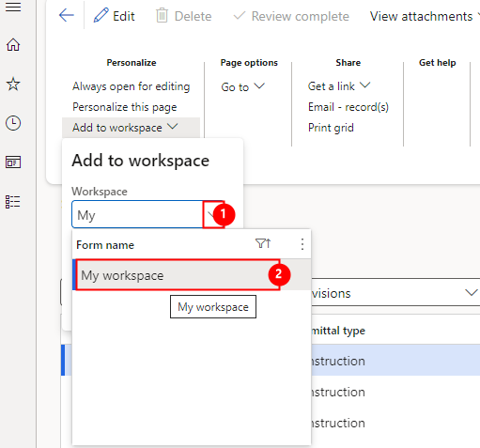Open Favorites star in sidebar
Image resolution: width=480 pixels, height=448 pixels.
pos(13,84)
